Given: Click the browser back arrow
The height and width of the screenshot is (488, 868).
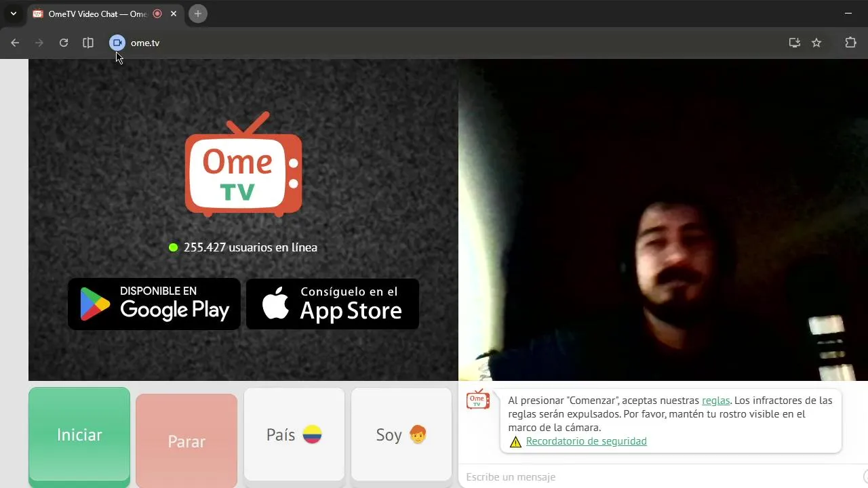Looking at the screenshot, I should [x=15, y=43].
